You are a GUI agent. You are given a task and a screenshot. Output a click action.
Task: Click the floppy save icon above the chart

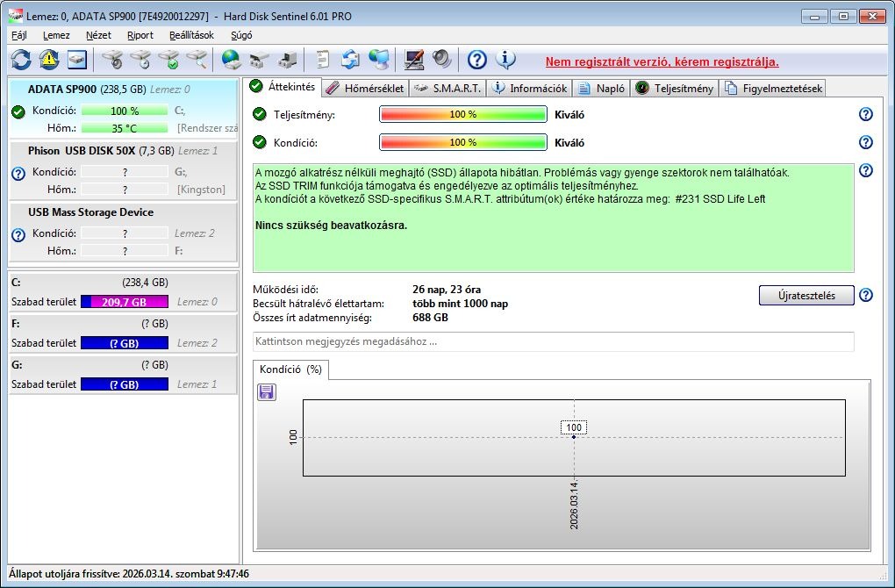(x=267, y=392)
